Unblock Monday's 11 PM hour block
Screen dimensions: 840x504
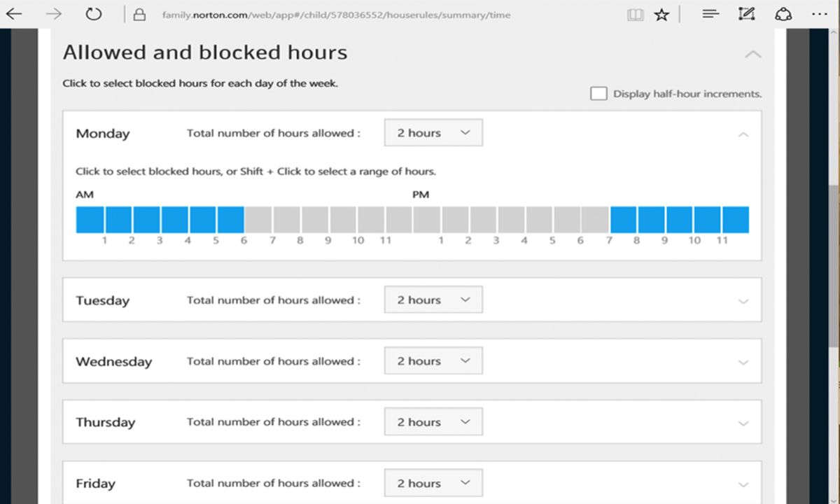click(x=736, y=219)
